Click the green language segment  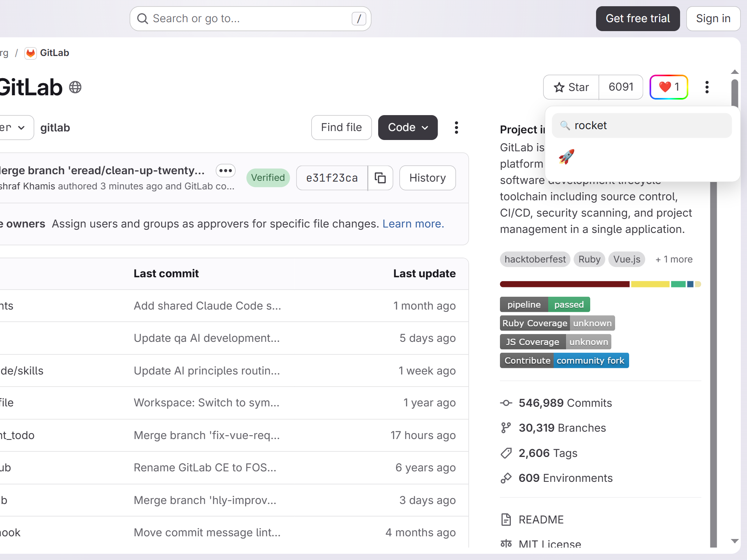coord(678,284)
